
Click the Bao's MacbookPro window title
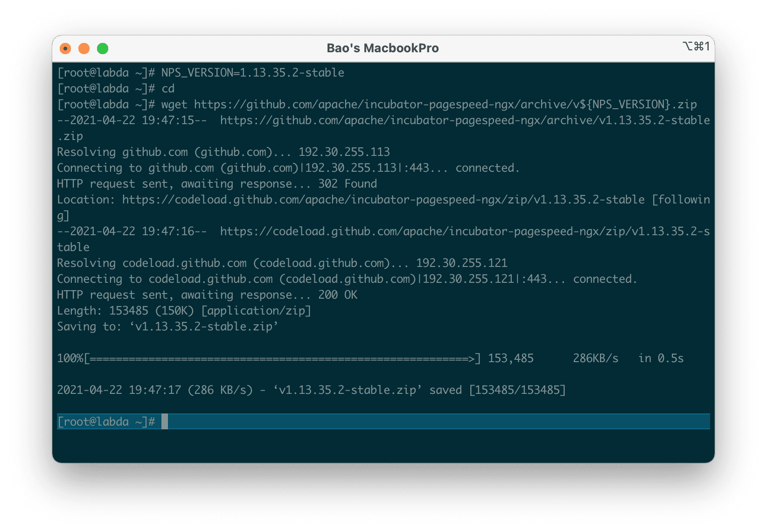point(383,48)
